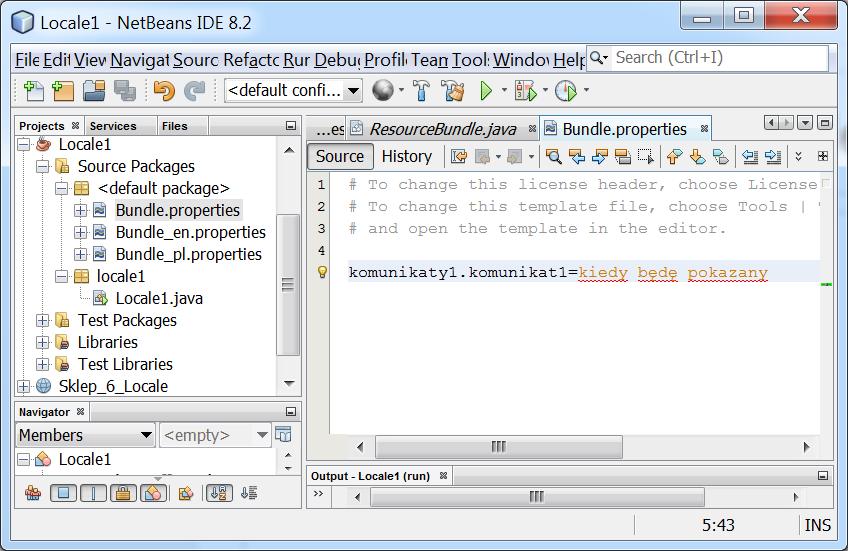This screenshot has height=551, width=848.
Task: Expand Bundle_en.properties node
Action: (81, 233)
